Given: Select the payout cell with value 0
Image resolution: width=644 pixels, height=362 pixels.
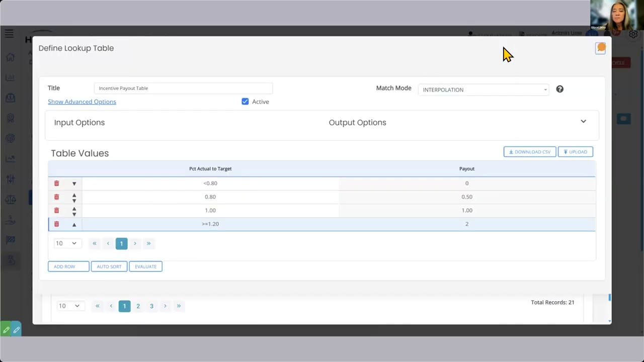Looking at the screenshot, I should pyautogui.click(x=467, y=184).
